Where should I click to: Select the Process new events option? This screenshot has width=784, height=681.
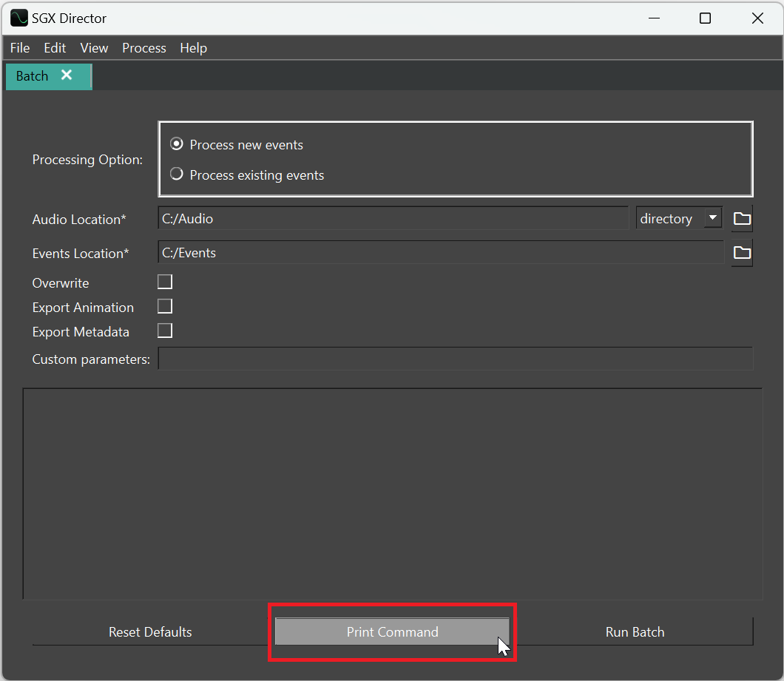[x=177, y=144]
